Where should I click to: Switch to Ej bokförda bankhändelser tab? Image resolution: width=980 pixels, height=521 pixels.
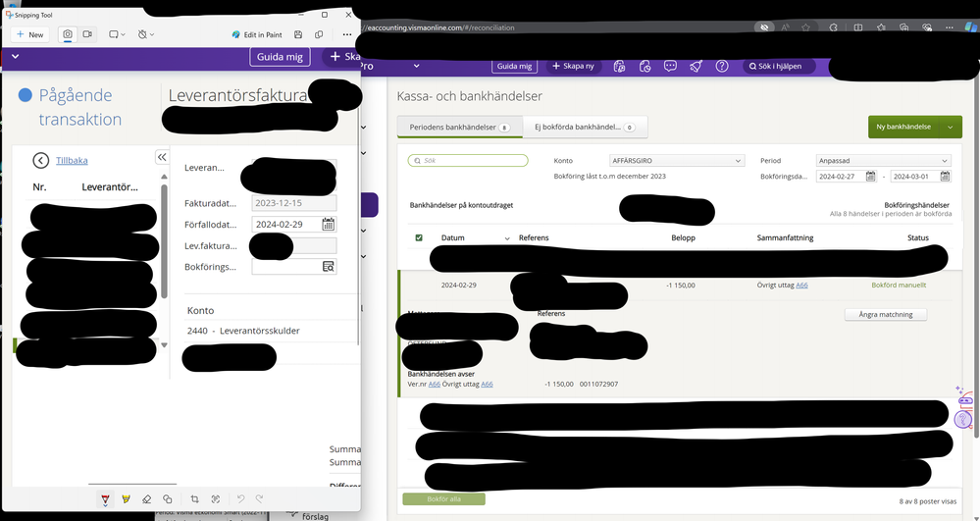click(x=584, y=127)
